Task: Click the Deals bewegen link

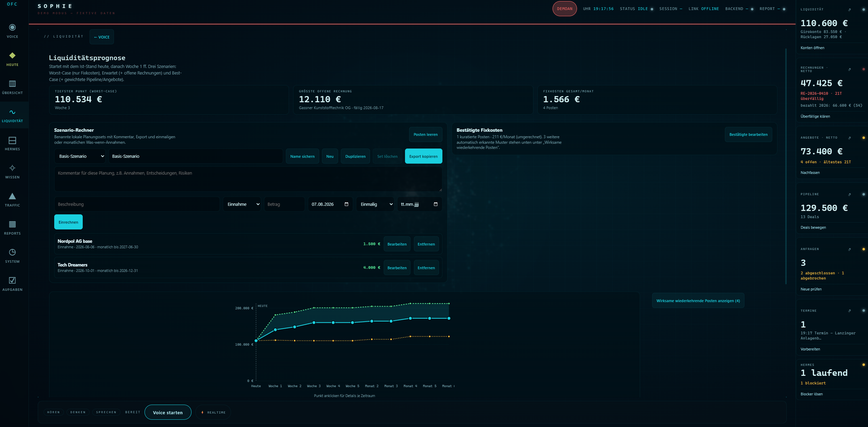Action: pyautogui.click(x=813, y=228)
